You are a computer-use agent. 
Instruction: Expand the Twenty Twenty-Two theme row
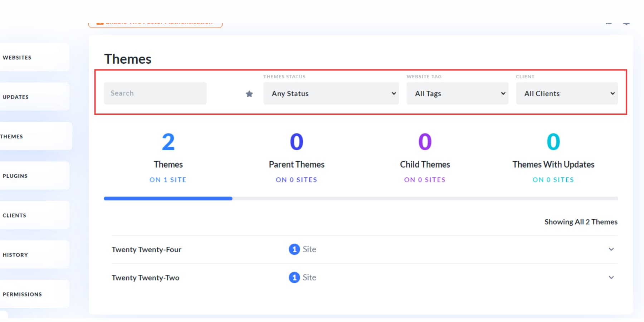pos(611,277)
